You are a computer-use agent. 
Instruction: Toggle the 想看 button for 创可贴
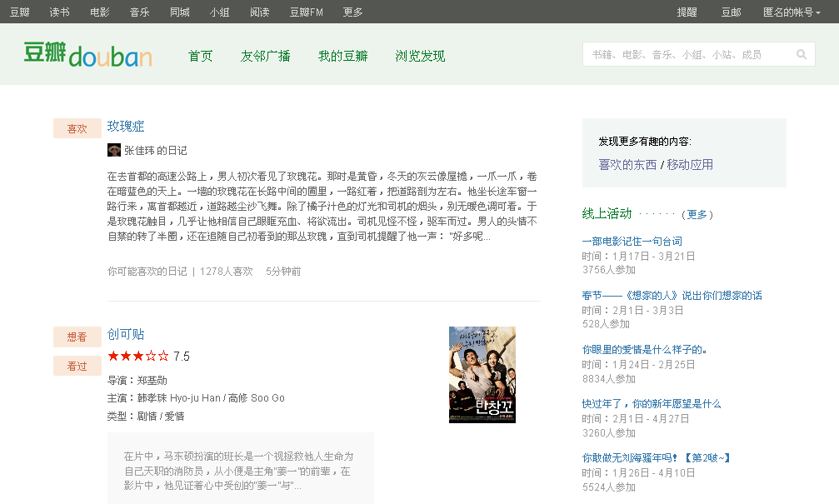[x=77, y=337]
